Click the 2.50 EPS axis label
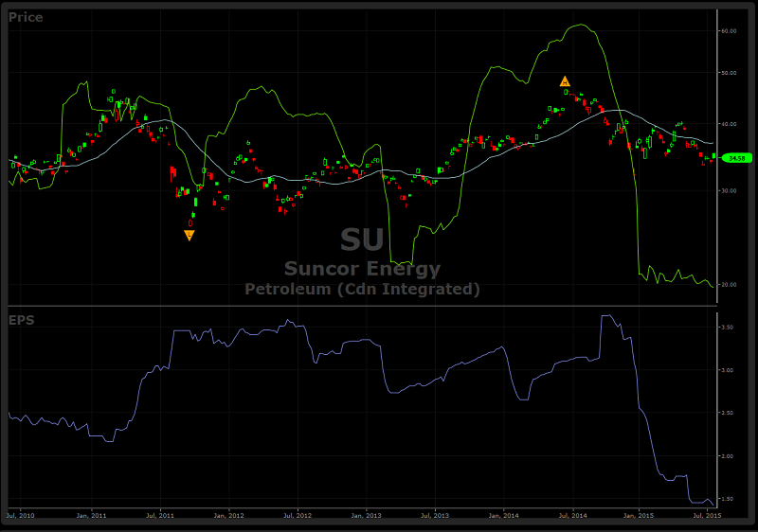The width and height of the screenshot is (758, 532). 727,414
